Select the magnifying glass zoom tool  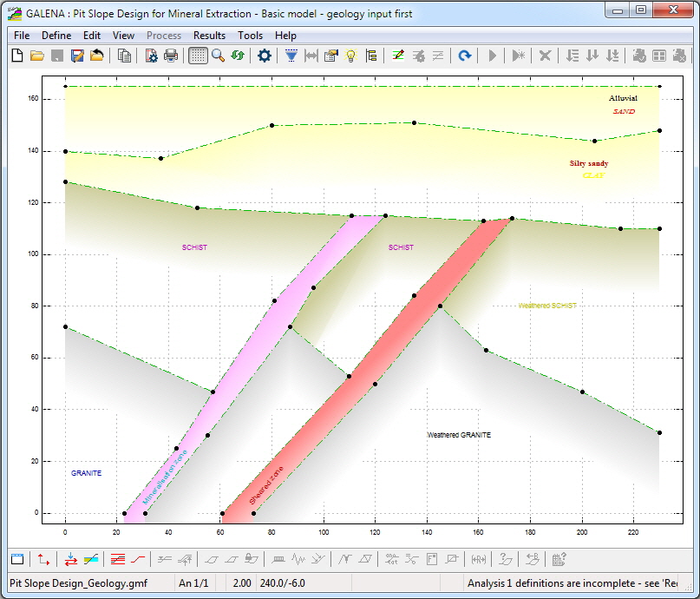pos(218,56)
